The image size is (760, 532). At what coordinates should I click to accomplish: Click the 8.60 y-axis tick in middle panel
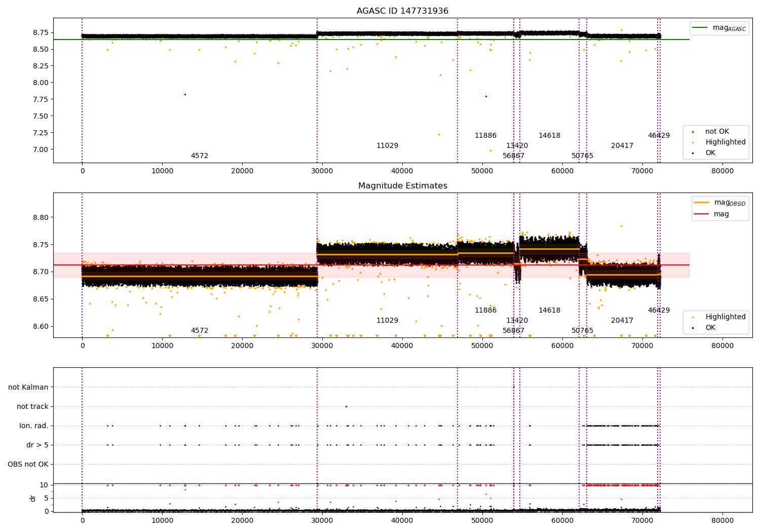pos(41,326)
